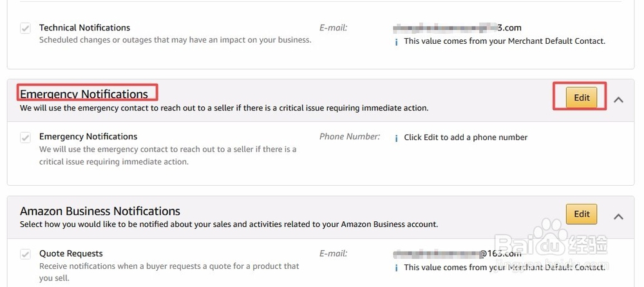
Task: Toggle the Emergency Notifications checkbox
Action: click(26, 137)
